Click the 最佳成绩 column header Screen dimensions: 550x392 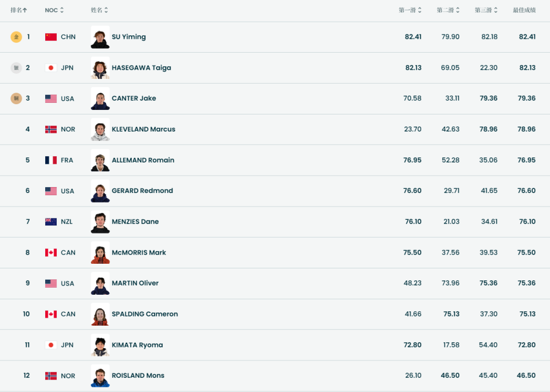click(524, 10)
